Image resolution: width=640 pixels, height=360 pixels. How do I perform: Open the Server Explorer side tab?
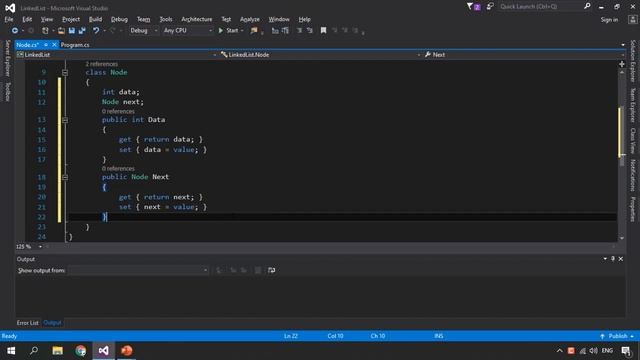(7, 58)
